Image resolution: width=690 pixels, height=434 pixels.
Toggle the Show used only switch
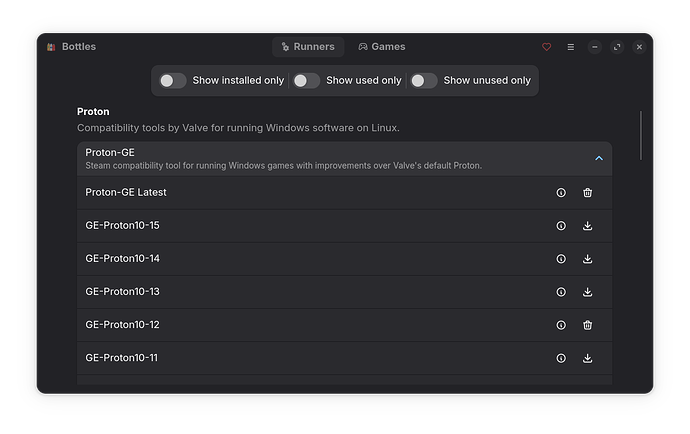[306, 81]
